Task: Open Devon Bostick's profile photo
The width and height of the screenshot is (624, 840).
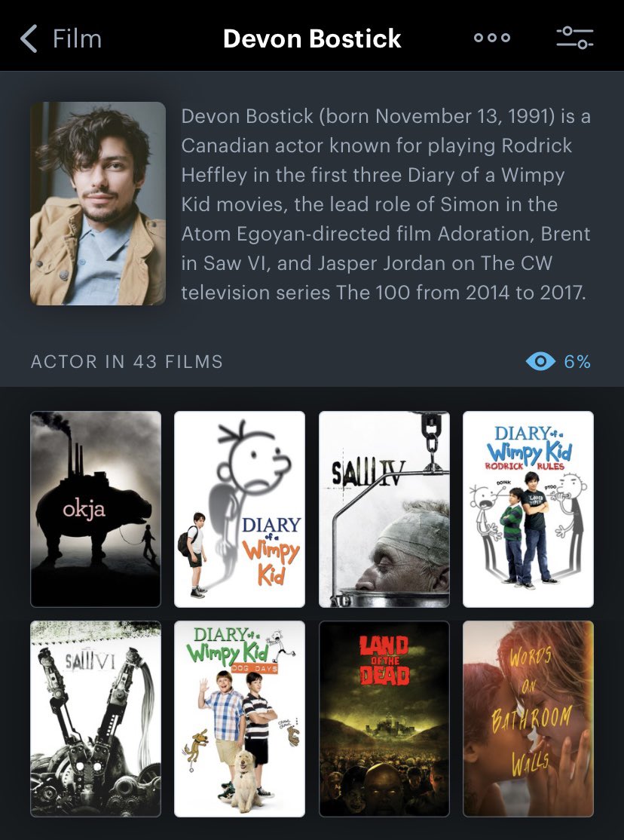Action: pos(98,204)
